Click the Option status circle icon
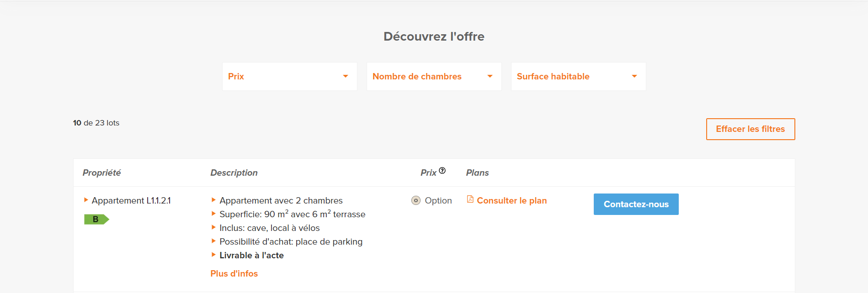The width and height of the screenshot is (868, 293). coord(415,200)
